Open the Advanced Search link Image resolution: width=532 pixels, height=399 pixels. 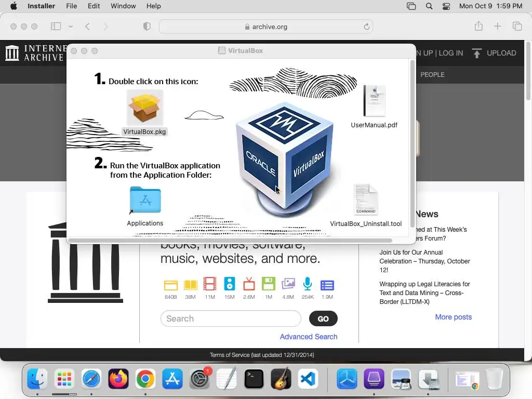click(309, 337)
